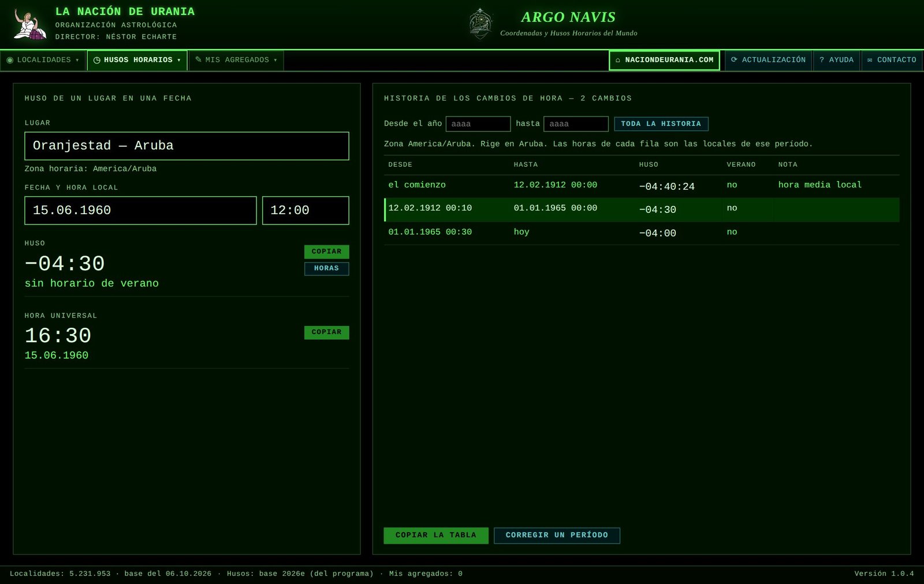Click the -04:40:24 huso cell

click(x=666, y=186)
